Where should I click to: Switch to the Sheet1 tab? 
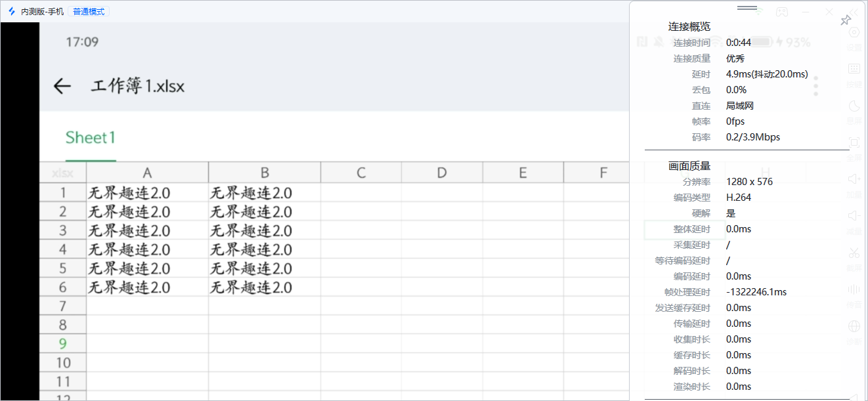click(x=91, y=138)
